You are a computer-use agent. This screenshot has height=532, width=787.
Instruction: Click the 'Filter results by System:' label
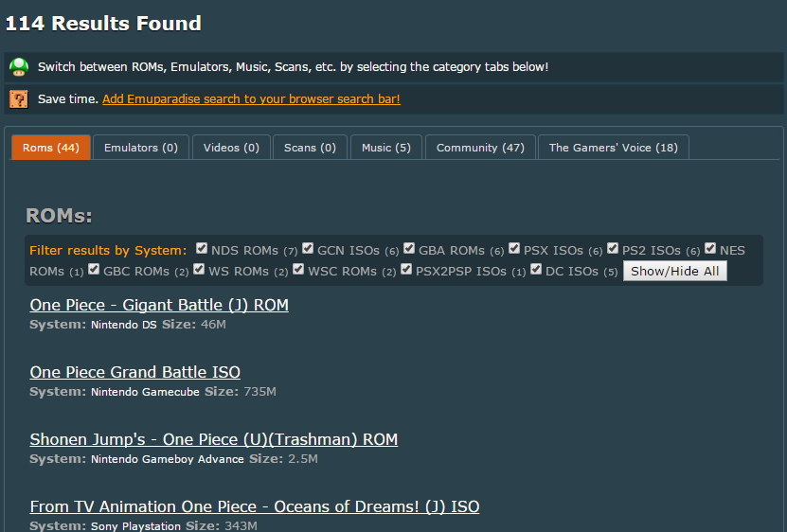point(108,250)
